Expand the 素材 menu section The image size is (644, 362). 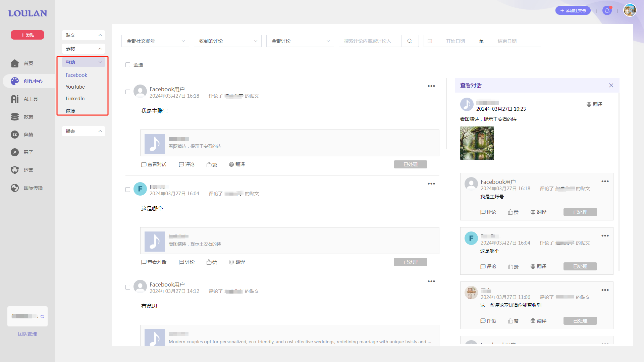point(84,49)
